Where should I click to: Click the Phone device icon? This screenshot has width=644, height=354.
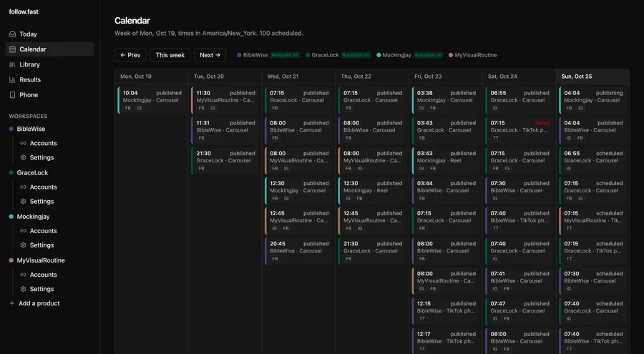click(12, 95)
